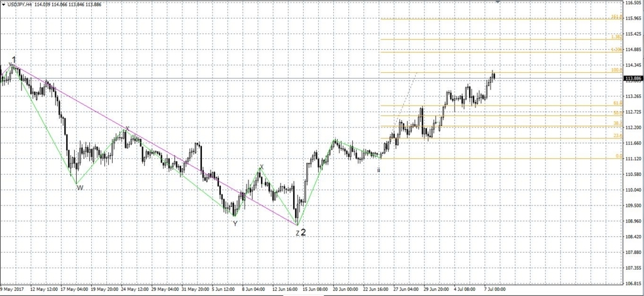Viewport: 644px width, 296px height.
Task: Click the small triangle before USDJPY,H4 title
Action: [3, 4]
